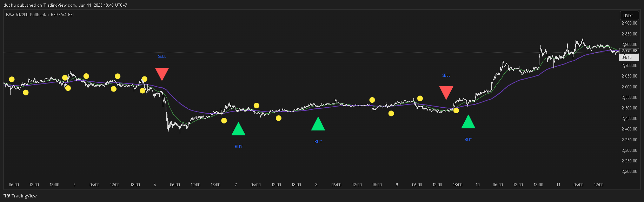Select the EMA 50/200 Pullback indicator title
This screenshot has height=202, width=644.
click(x=40, y=15)
